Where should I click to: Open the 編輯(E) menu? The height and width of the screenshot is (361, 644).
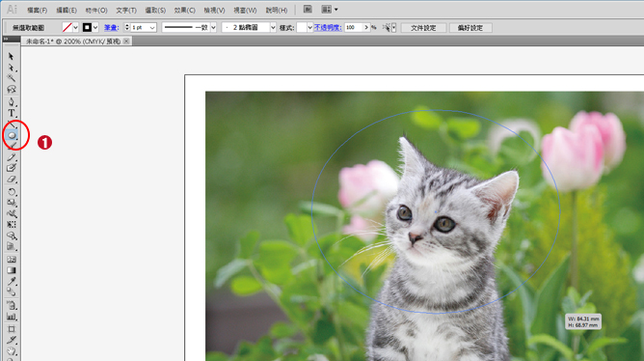pos(67,10)
